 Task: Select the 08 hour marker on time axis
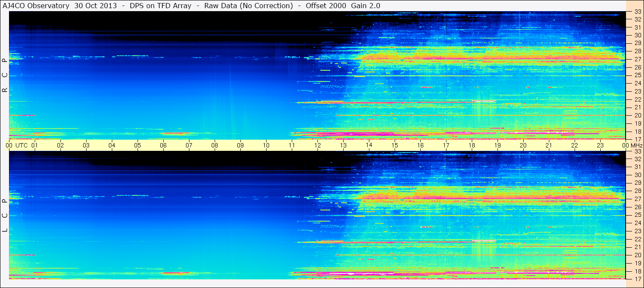[215, 146]
